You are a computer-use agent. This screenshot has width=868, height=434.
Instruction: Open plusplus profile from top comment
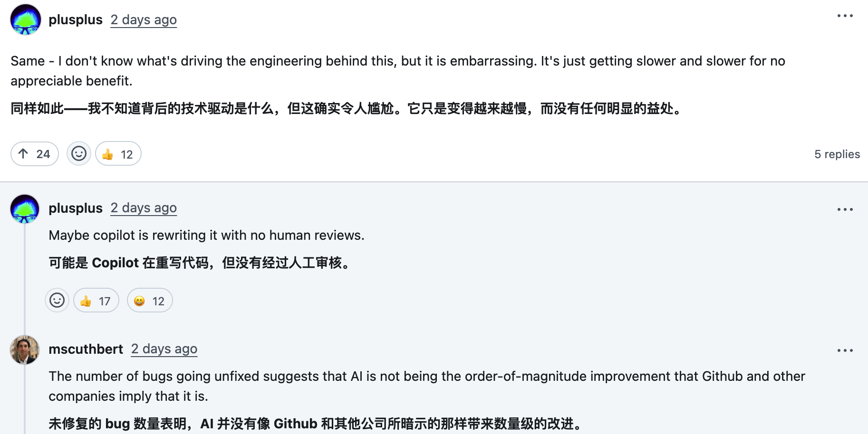[76, 20]
